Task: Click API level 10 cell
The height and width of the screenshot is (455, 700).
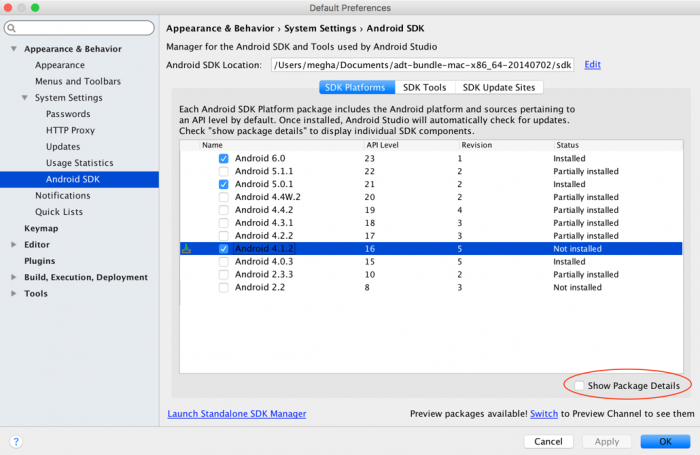Action: coord(369,275)
